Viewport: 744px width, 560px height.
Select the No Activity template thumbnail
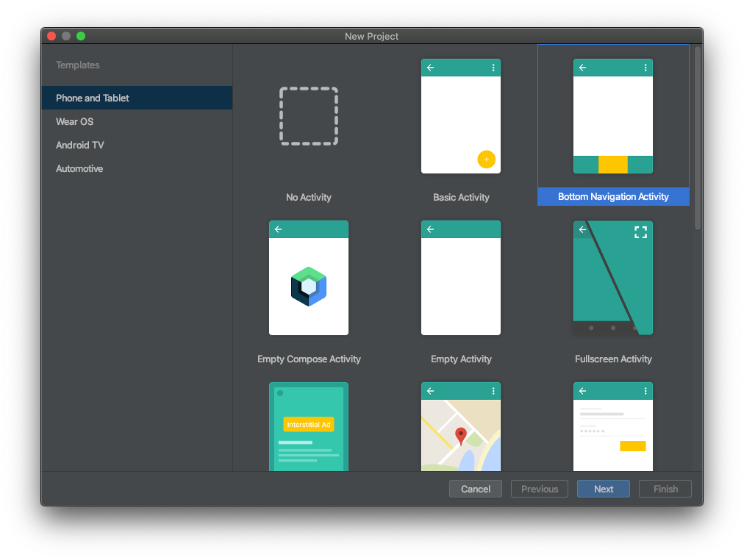(309, 116)
